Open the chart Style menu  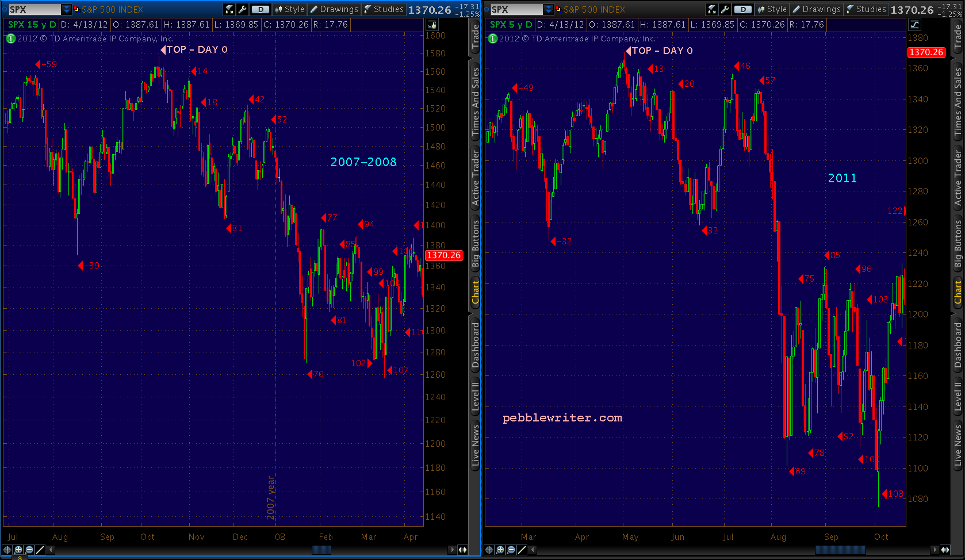290,9
